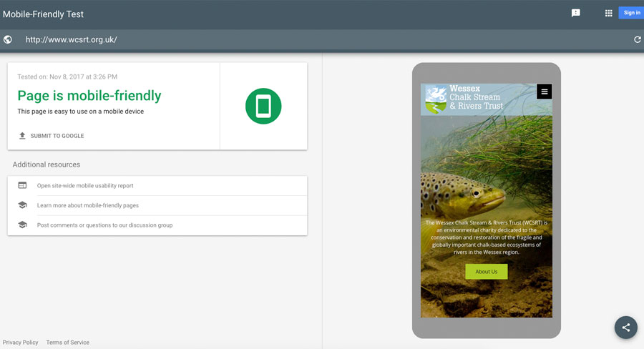
Task: Click the graduation cap beside Learn more
Action: (x=23, y=205)
